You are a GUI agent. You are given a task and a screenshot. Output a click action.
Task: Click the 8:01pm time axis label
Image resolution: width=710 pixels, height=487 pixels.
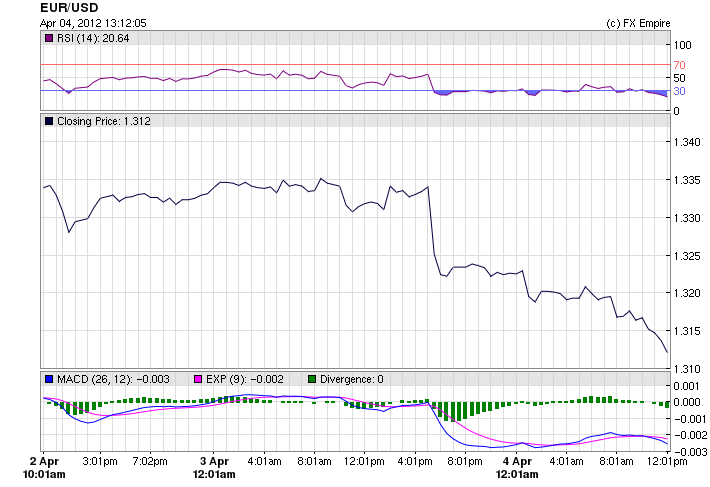465,462
